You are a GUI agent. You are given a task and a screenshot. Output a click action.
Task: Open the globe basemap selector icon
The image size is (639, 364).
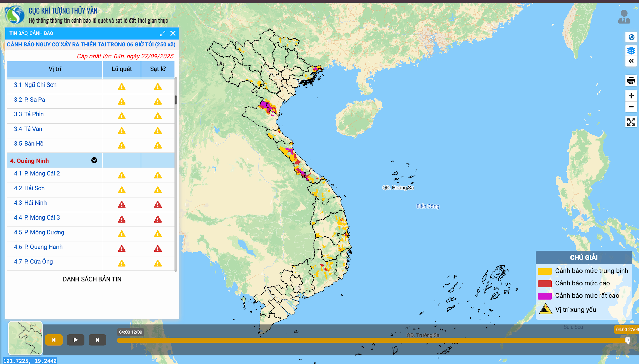click(x=631, y=37)
